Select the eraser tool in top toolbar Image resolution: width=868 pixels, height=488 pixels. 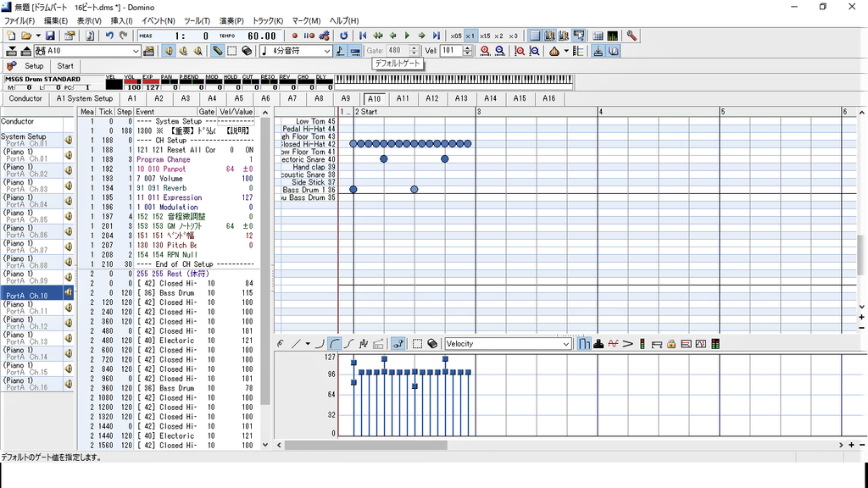247,51
